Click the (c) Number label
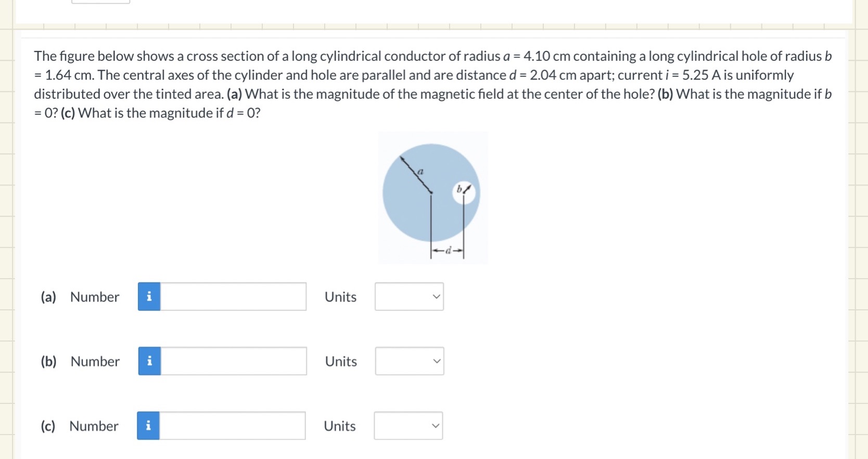 click(x=94, y=425)
